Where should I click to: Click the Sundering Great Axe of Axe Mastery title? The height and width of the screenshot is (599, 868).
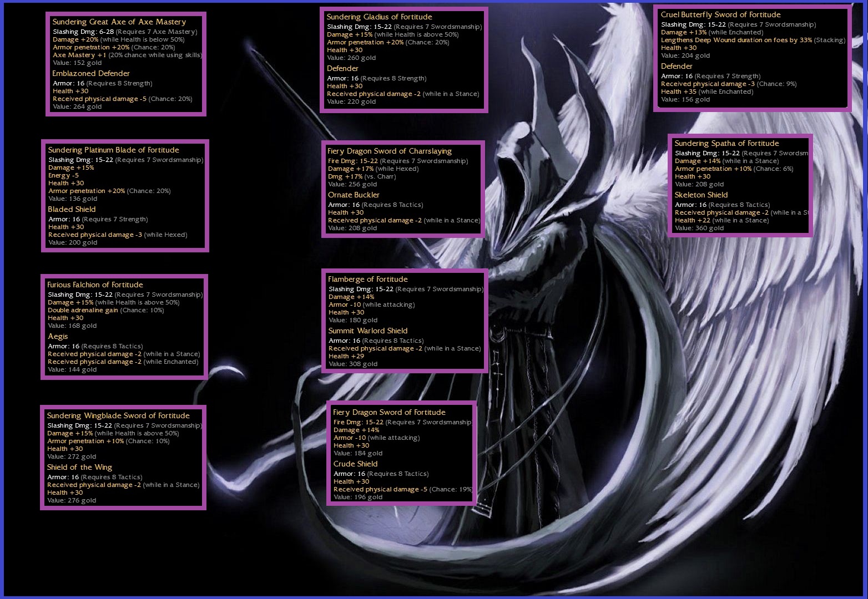119,22
